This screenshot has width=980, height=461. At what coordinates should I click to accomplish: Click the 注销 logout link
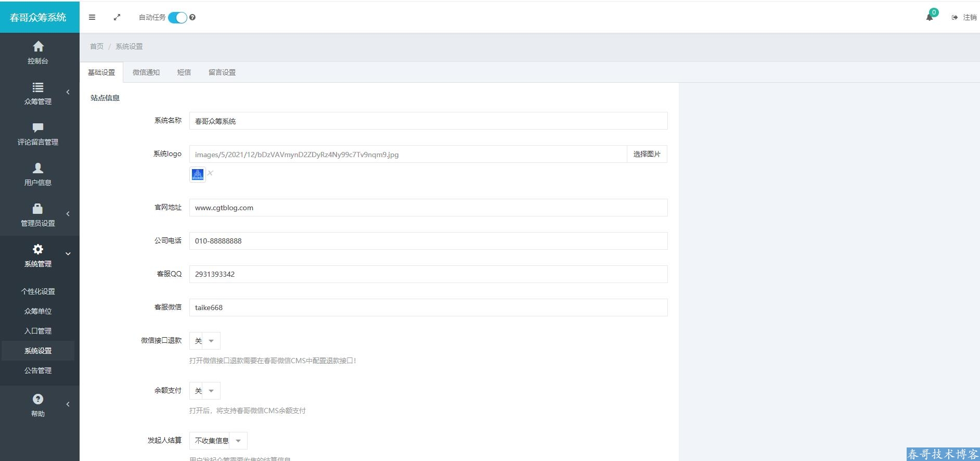pos(964,17)
